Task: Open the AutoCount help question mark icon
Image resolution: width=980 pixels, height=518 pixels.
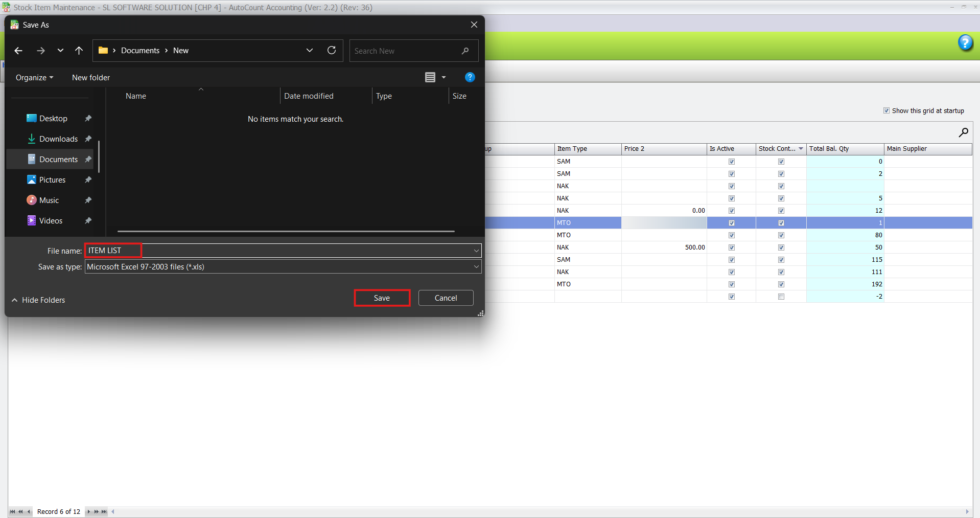Action: (965, 43)
